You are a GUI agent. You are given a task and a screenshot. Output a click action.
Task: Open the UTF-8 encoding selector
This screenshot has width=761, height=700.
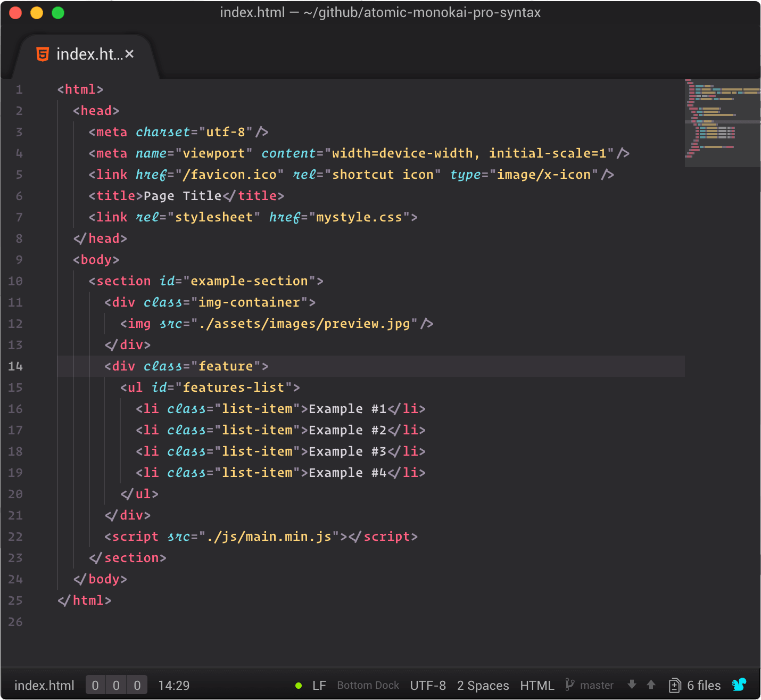pyautogui.click(x=428, y=685)
